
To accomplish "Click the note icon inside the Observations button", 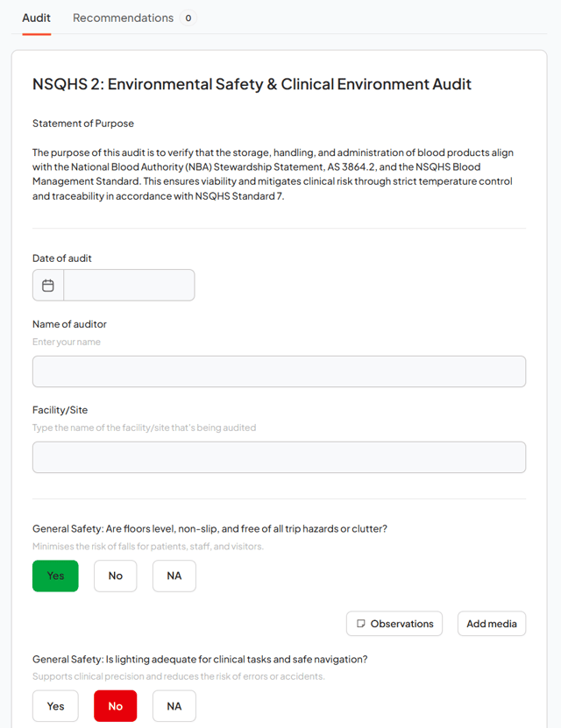I will (360, 624).
